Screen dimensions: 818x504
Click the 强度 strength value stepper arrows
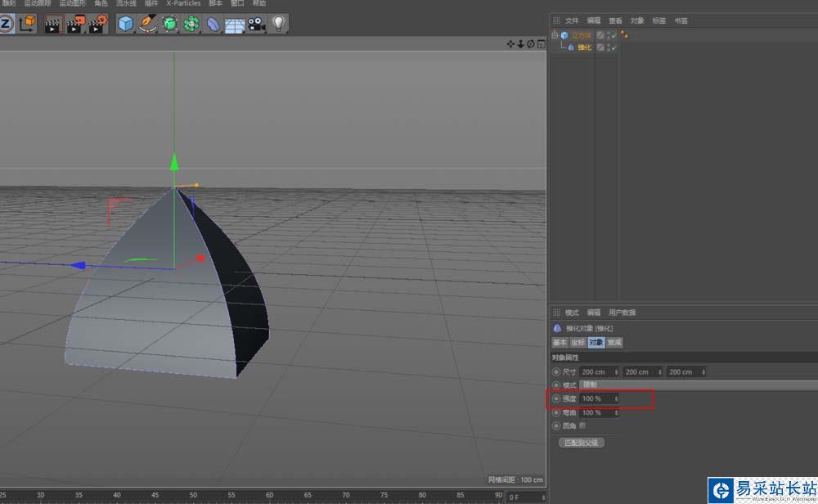[x=616, y=398]
